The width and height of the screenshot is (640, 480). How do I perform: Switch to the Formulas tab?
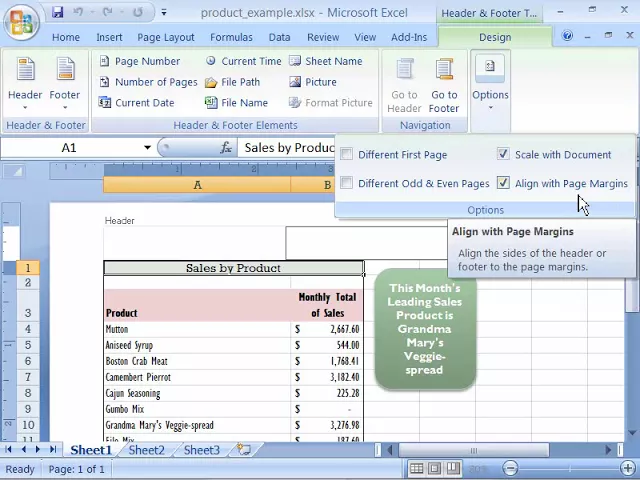click(231, 37)
